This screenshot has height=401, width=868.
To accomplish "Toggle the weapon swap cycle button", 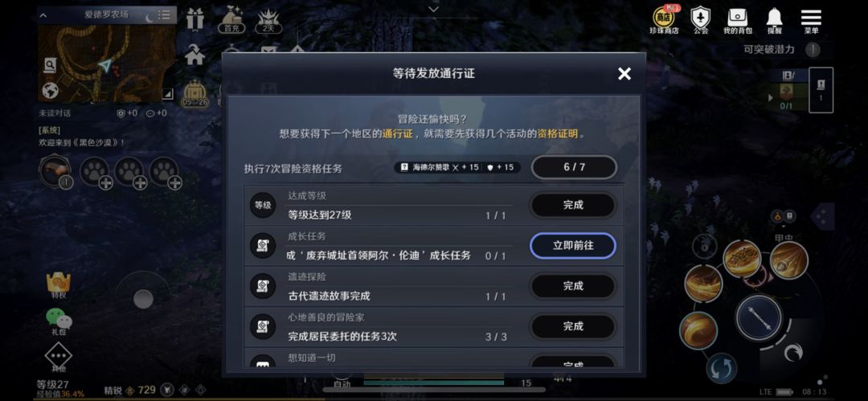I will point(721,368).
